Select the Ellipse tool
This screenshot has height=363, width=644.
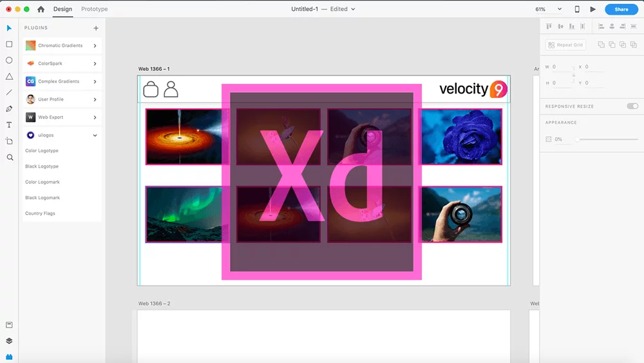click(9, 60)
